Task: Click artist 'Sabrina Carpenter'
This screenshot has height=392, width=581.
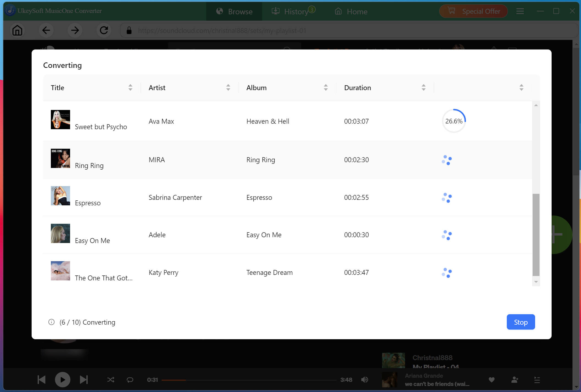Action: tap(175, 197)
